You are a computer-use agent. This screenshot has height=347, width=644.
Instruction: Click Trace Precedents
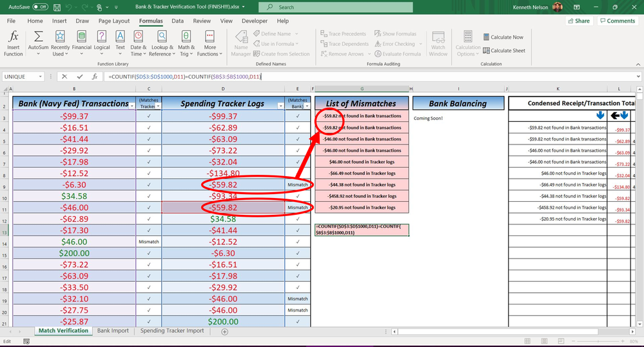click(344, 34)
